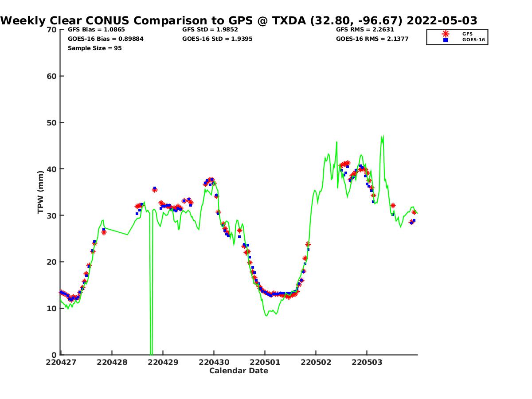
Task: Click the x-axis date label 220501
Action: pos(265,362)
